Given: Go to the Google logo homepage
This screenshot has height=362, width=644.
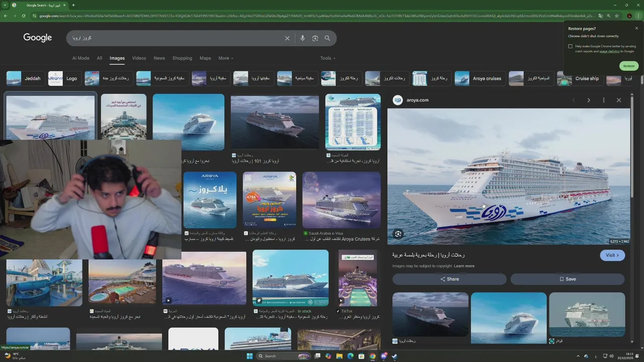Looking at the screenshot, I should pyautogui.click(x=38, y=38).
